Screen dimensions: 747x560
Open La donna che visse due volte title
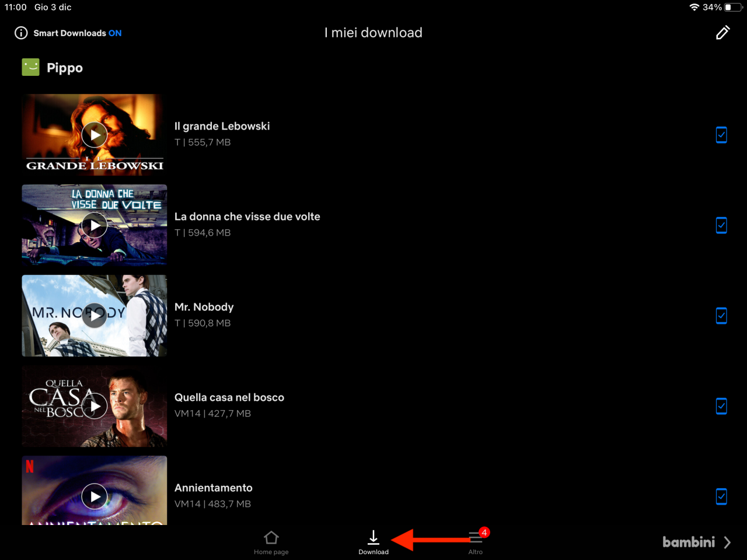click(x=247, y=216)
